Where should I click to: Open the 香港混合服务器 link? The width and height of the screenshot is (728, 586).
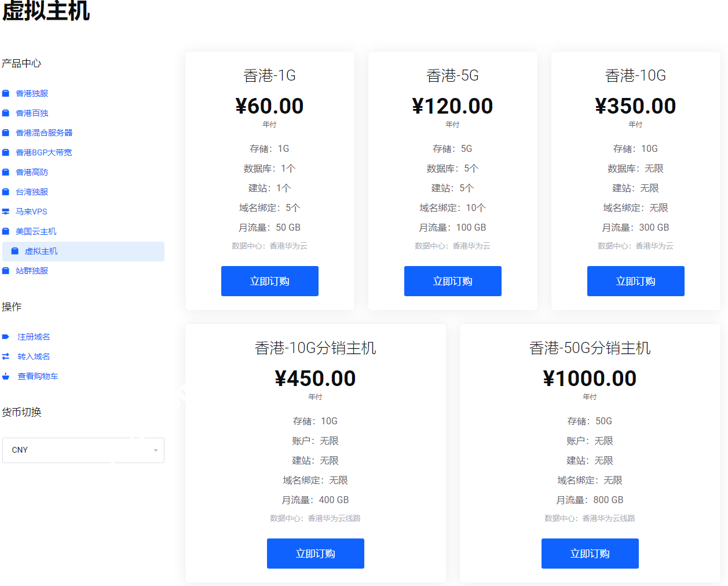click(44, 133)
